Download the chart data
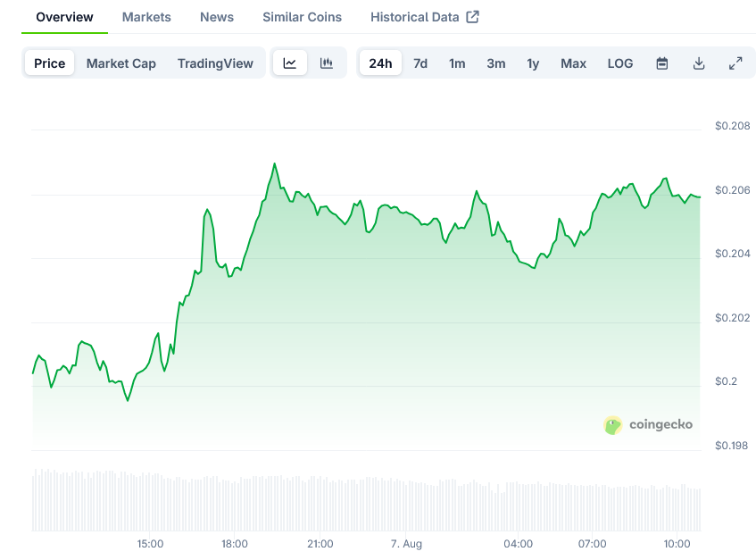Image resolution: width=756 pixels, height=560 pixels. tap(699, 63)
